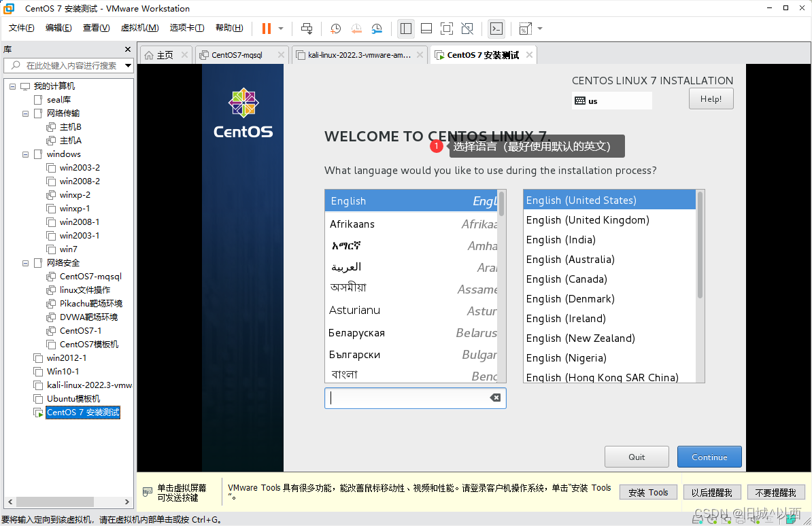The height and width of the screenshot is (526, 812).
Task: Choose English (New Zealand) locale
Action: (609, 338)
